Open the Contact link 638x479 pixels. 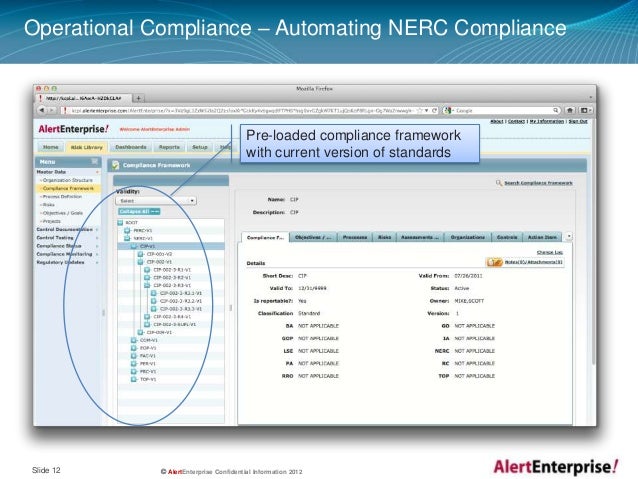[516, 121]
